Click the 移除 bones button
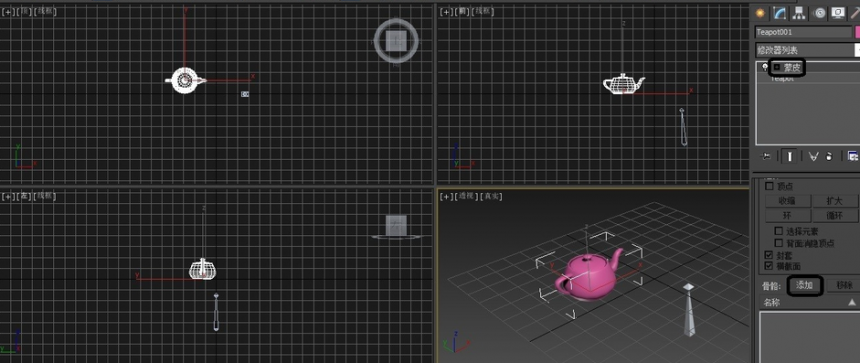The height and width of the screenshot is (363, 860). click(x=844, y=285)
